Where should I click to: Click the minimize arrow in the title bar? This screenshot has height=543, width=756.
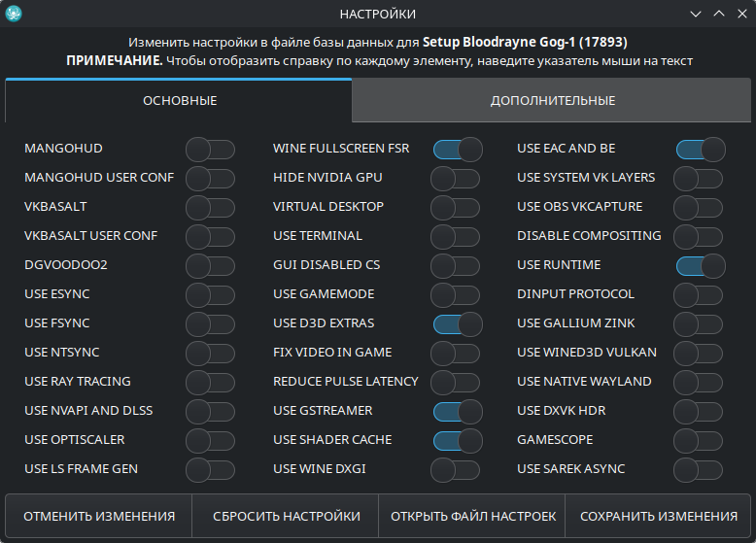point(696,14)
